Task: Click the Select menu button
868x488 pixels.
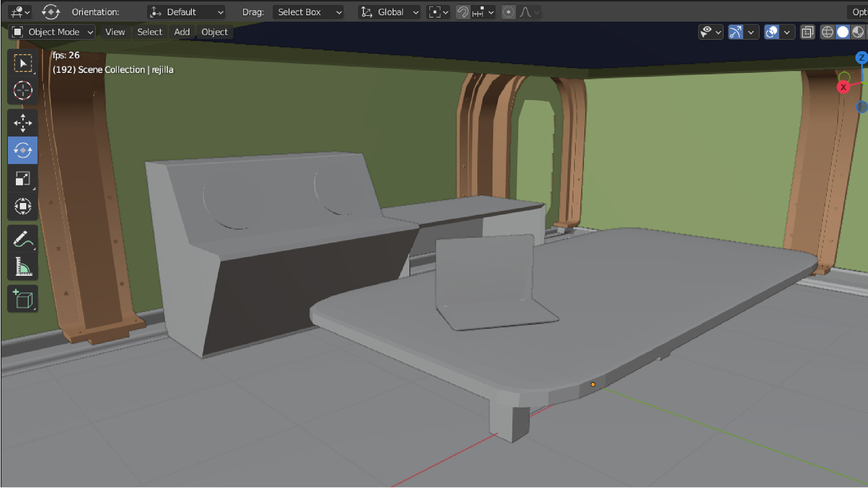Action: coord(150,32)
